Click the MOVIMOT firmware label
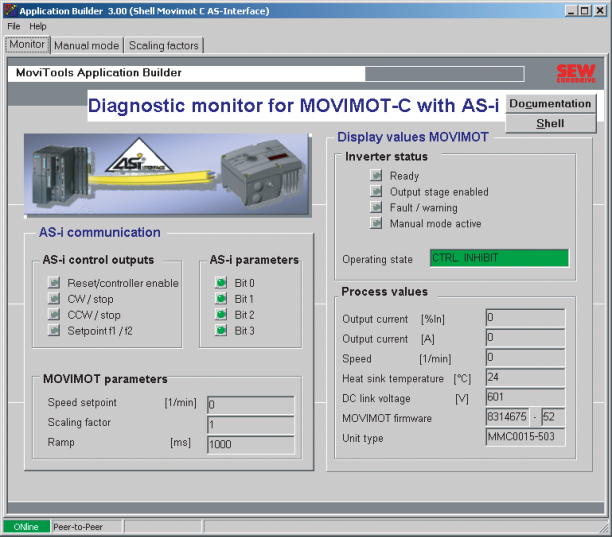The height and width of the screenshot is (537, 612). 387,418
